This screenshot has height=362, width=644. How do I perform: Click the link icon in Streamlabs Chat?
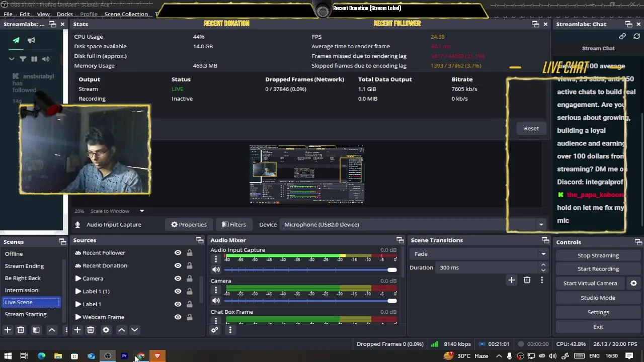point(622,36)
